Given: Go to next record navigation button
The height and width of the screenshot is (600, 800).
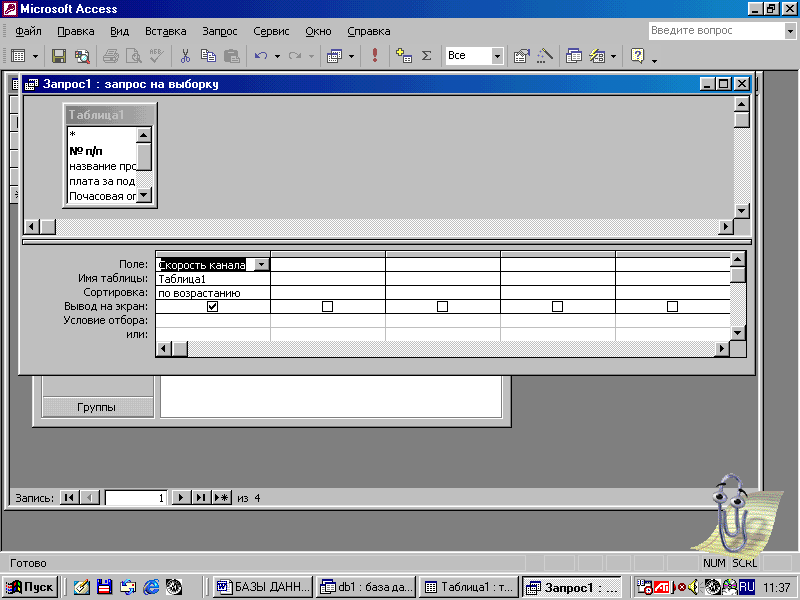Looking at the screenshot, I should tap(181, 497).
